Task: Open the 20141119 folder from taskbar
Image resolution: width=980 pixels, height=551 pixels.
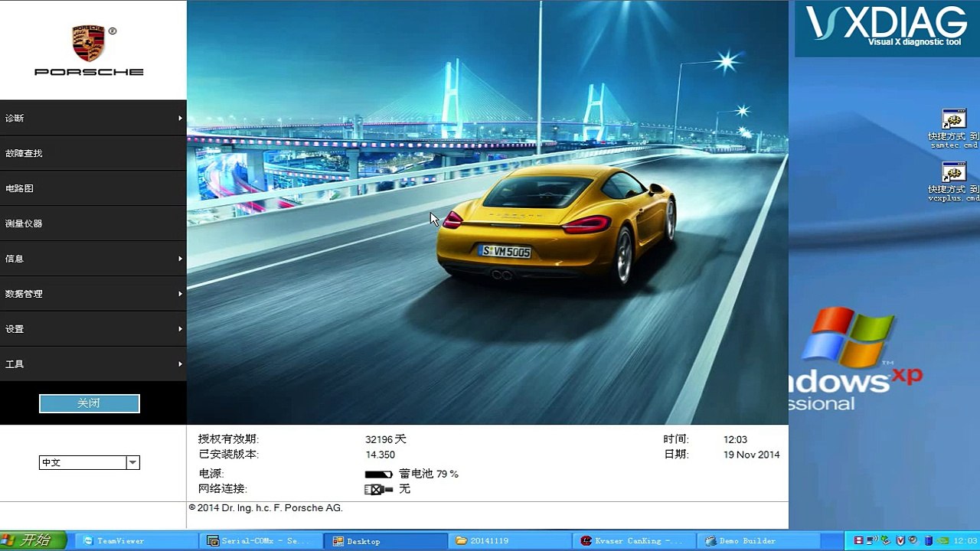Action: tap(511, 541)
